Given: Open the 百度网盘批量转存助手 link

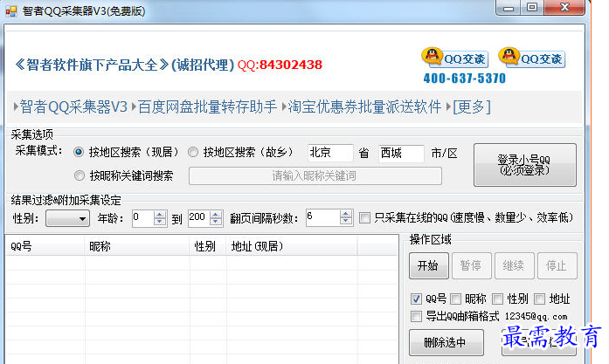Looking at the screenshot, I should click(x=207, y=106).
